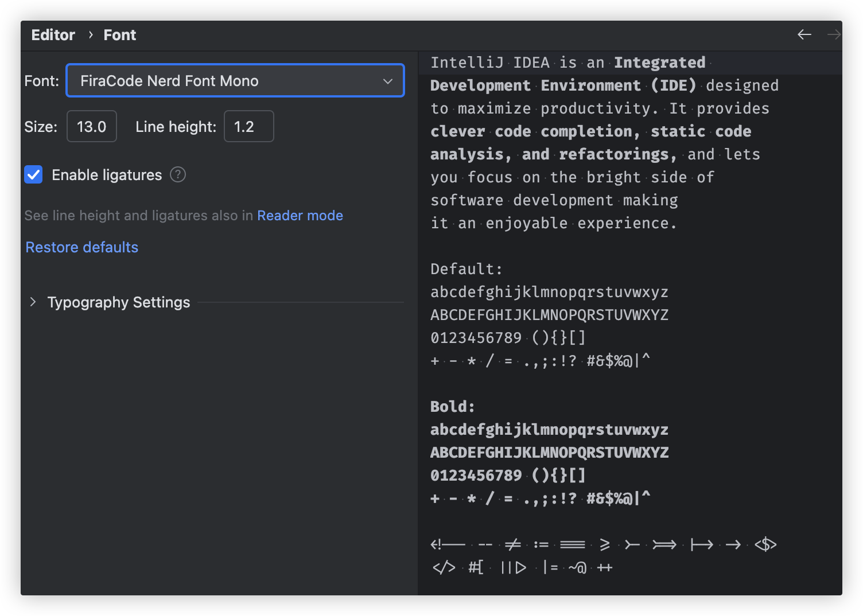Click the 'Typography Settings' label
Screen dimensions: 863x616
pos(119,302)
